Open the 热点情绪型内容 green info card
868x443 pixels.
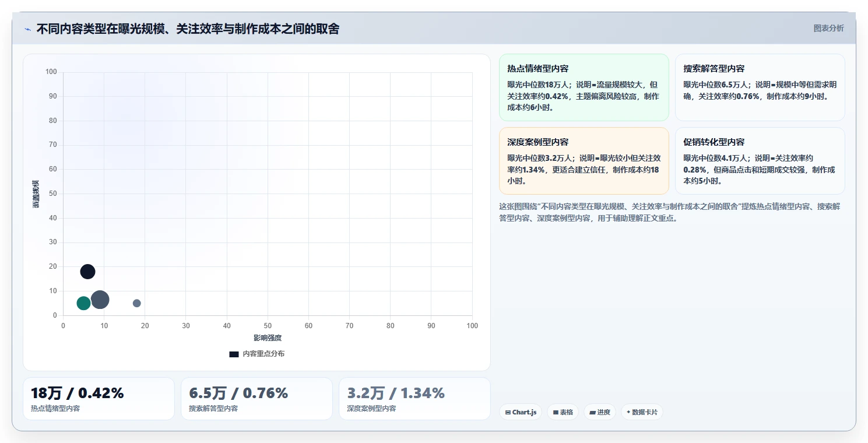click(x=584, y=87)
